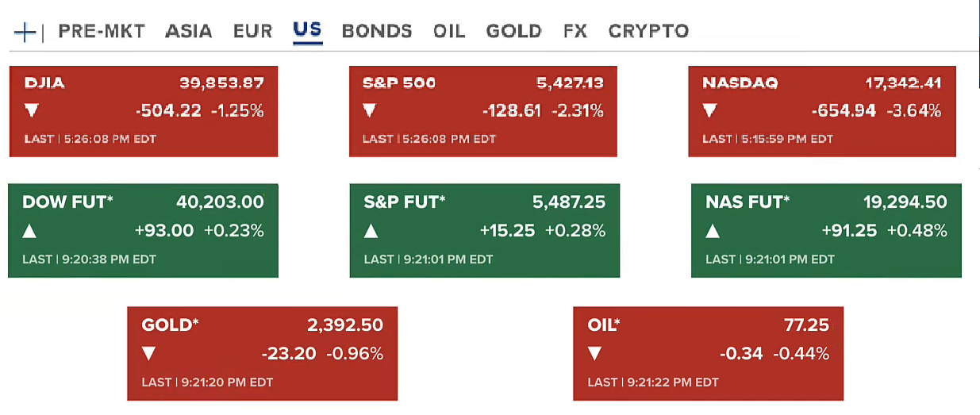Show the CRYPTO tab
Viewport: 980px width, 415px height.
[x=648, y=32]
